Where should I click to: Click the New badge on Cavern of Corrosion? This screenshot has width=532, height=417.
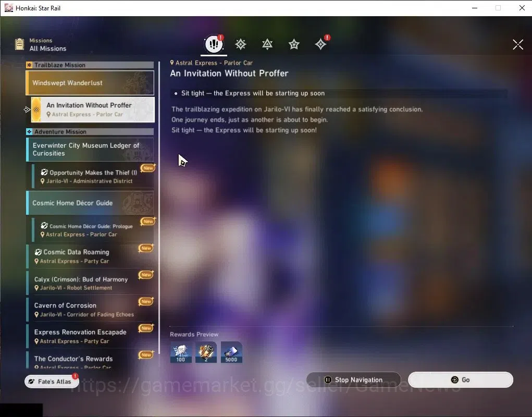(x=146, y=301)
